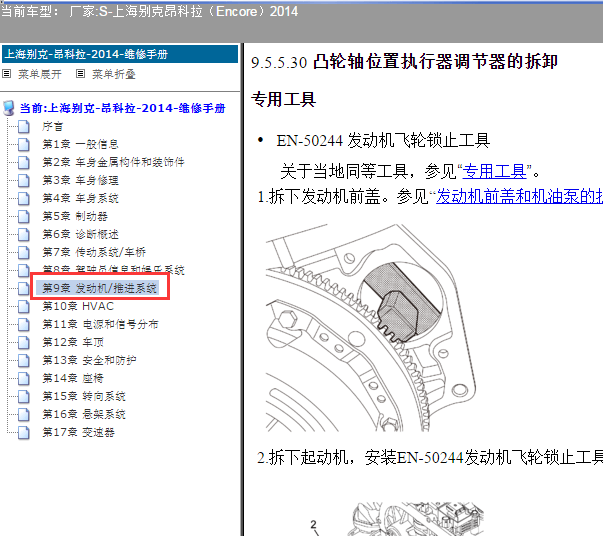Select 第9章 发动机/推进系统 chapter

[x=99, y=288]
